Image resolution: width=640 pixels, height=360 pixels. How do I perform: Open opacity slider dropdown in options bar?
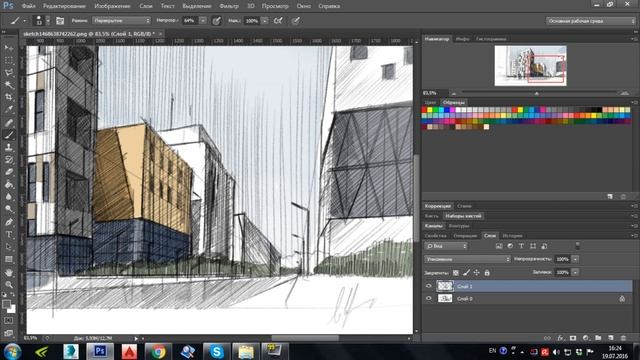(203, 20)
